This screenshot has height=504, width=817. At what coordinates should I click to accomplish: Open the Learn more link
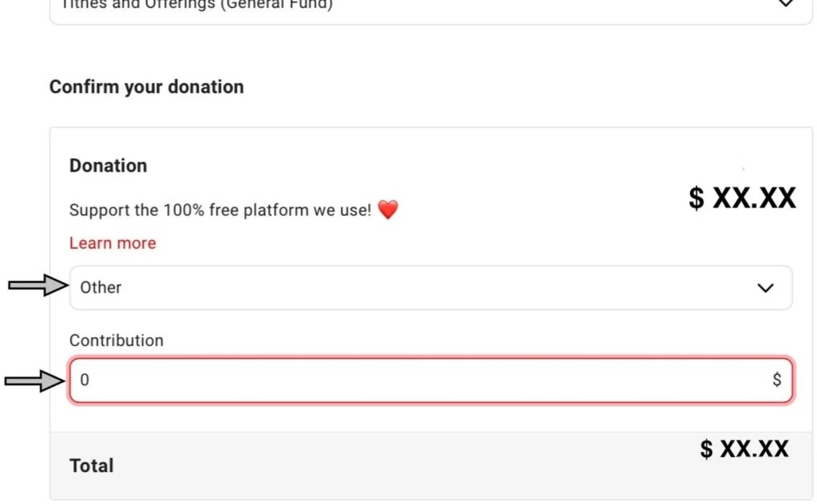(112, 243)
